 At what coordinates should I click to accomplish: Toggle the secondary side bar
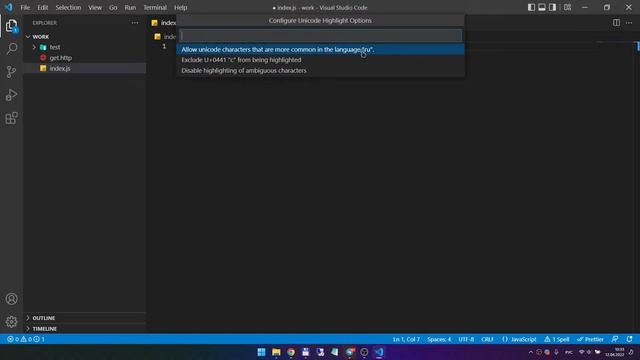[552, 7]
